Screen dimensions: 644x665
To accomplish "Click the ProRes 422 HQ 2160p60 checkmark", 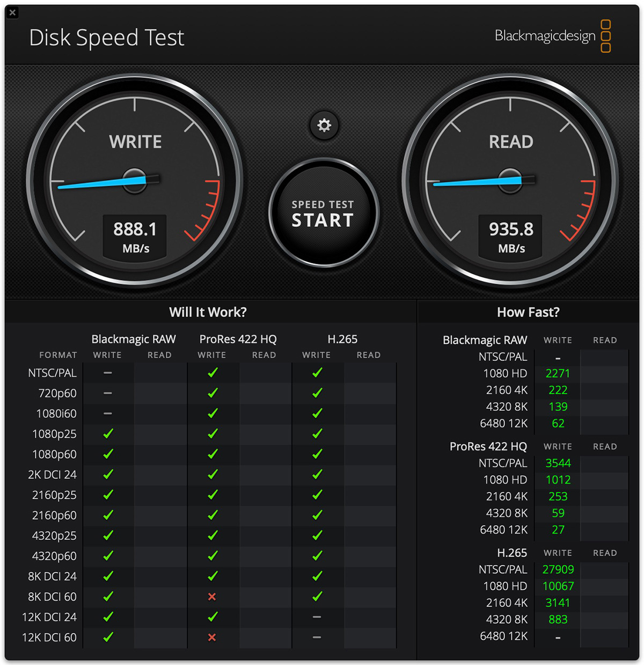I will pyautogui.click(x=213, y=515).
